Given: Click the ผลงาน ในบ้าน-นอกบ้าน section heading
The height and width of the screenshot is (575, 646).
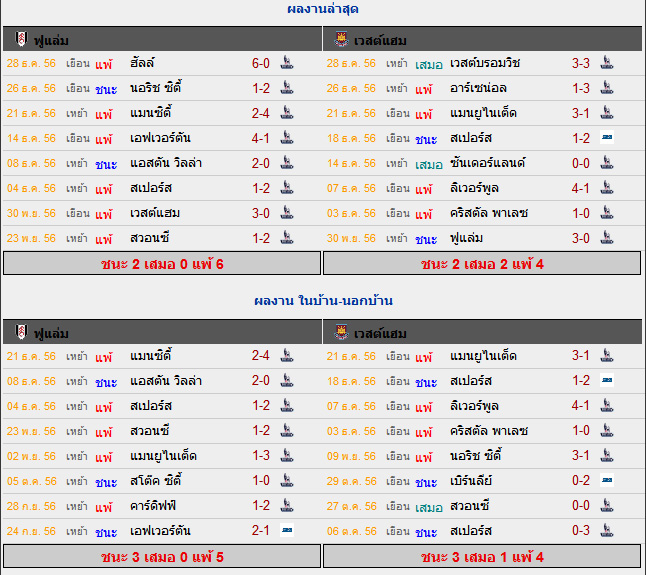Looking at the screenshot, I should coord(323,301).
